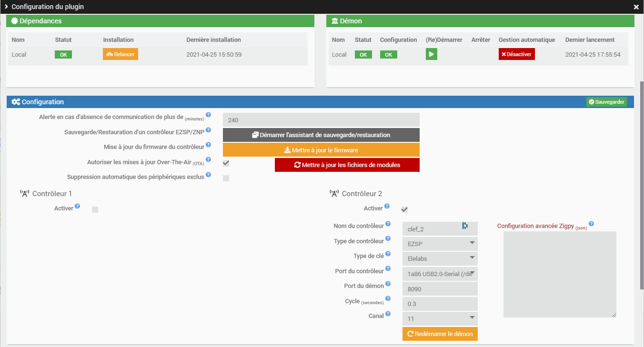Enable Contrôleur 1 Activer checkbox

[95, 209]
